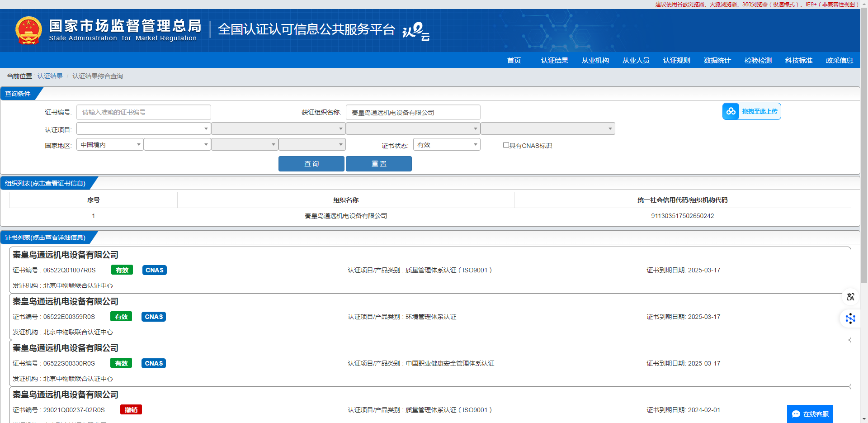This screenshot has width=868, height=423.
Task: Click the scrollbar down arrow
Action: 864,419
